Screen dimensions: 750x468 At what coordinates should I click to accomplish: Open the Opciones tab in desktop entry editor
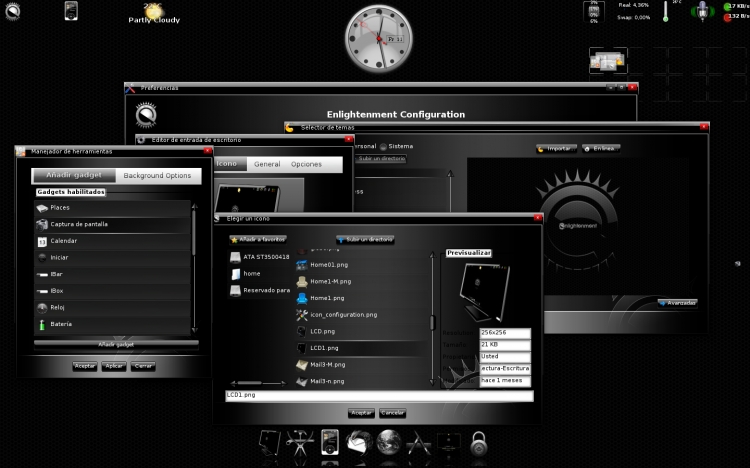tap(307, 164)
